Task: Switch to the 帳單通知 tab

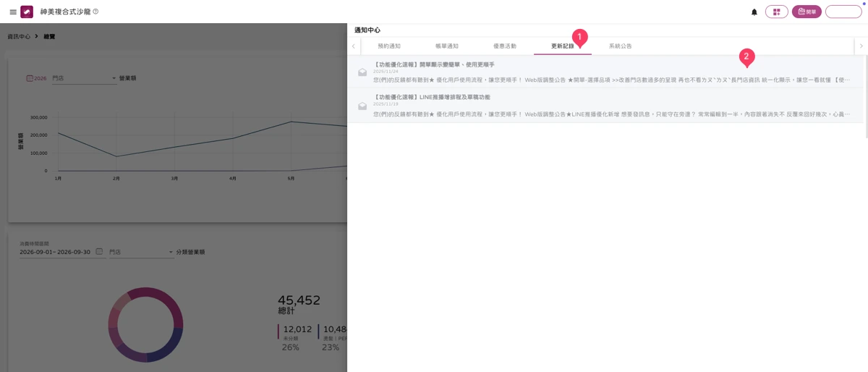Action: (447, 46)
